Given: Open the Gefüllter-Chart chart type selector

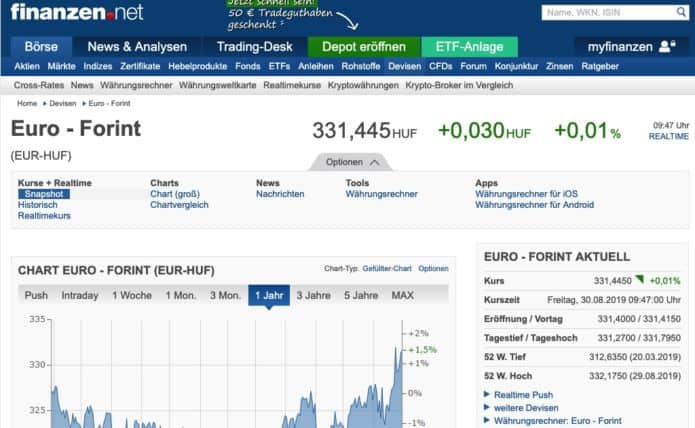Looking at the screenshot, I should click(388, 268).
